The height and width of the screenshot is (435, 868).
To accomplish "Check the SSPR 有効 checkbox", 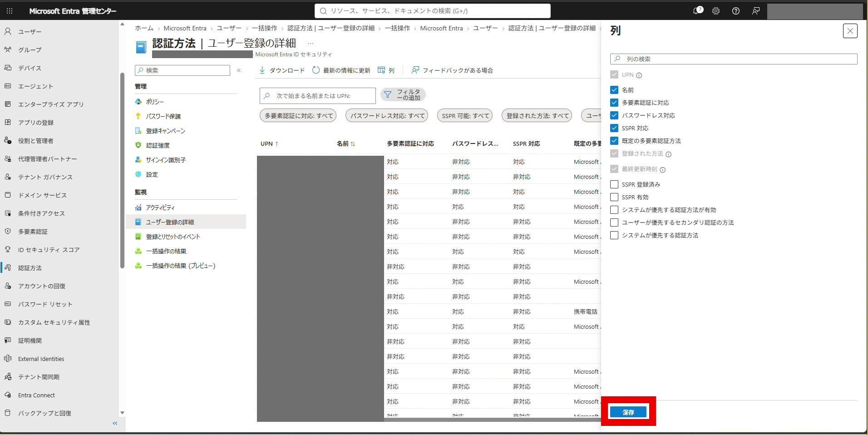I will point(614,197).
